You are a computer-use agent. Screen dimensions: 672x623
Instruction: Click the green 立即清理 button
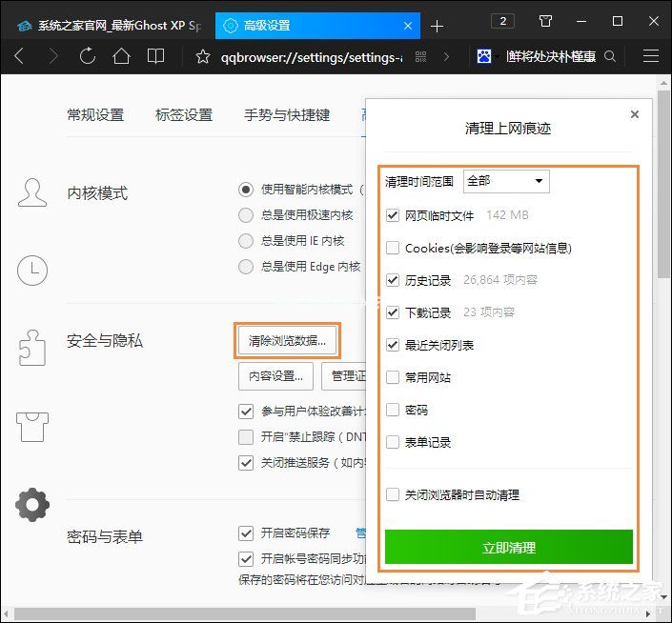click(509, 547)
